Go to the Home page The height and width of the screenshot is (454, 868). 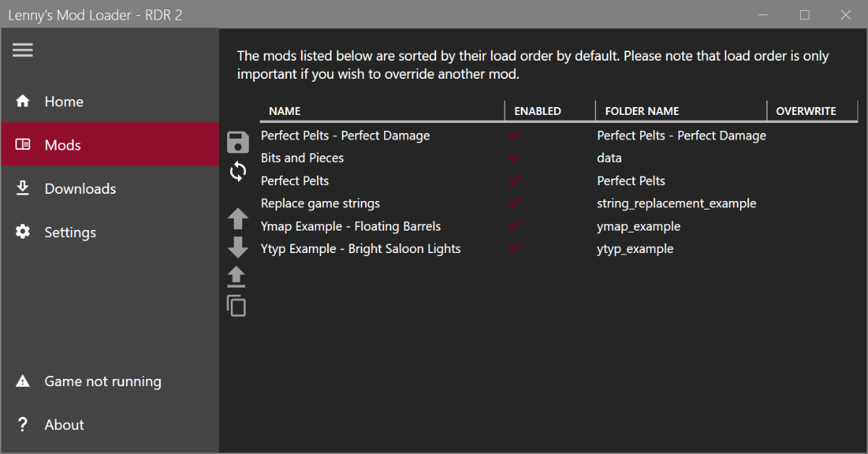pyautogui.click(x=64, y=102)
